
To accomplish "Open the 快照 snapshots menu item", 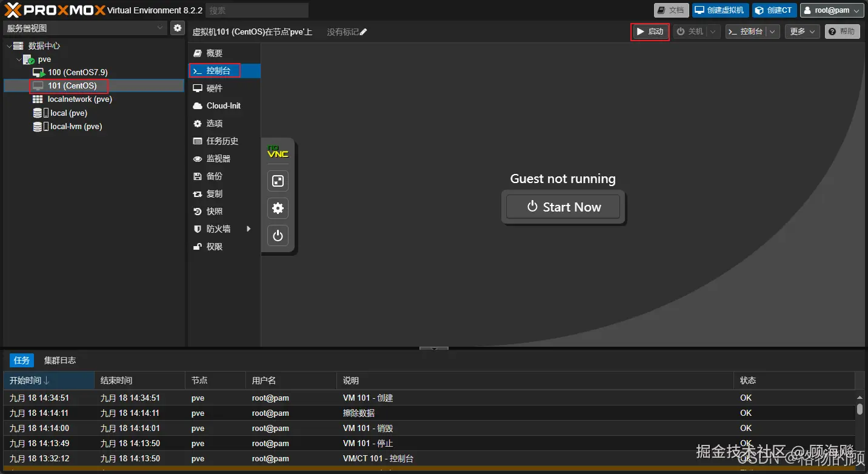I will coord(224,211).
